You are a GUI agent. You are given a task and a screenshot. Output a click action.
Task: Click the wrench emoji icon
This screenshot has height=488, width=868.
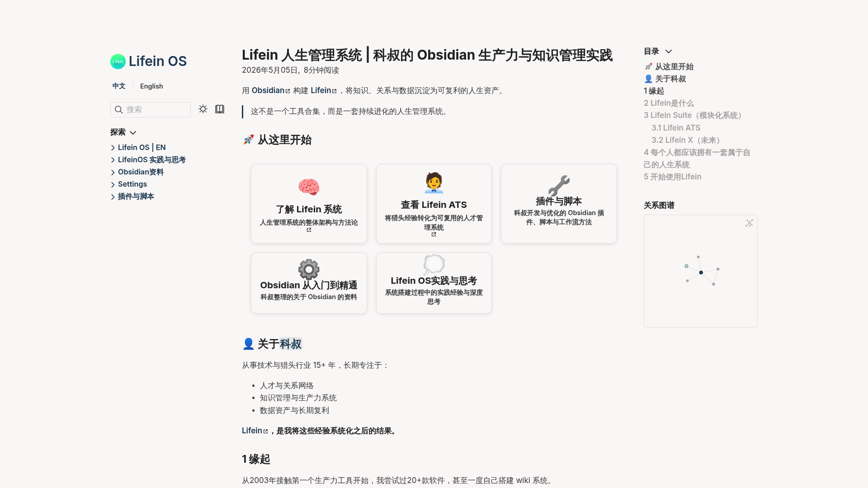(559, 186)
